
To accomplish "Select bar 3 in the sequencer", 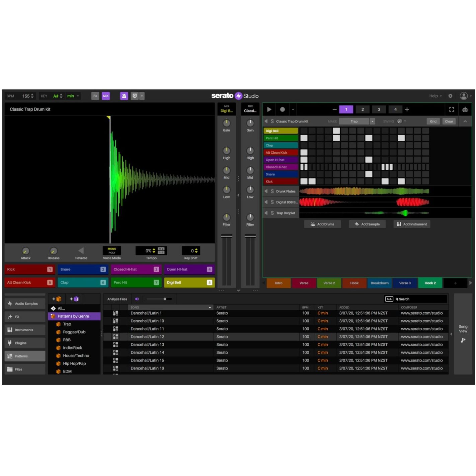I will pos(379,109).
